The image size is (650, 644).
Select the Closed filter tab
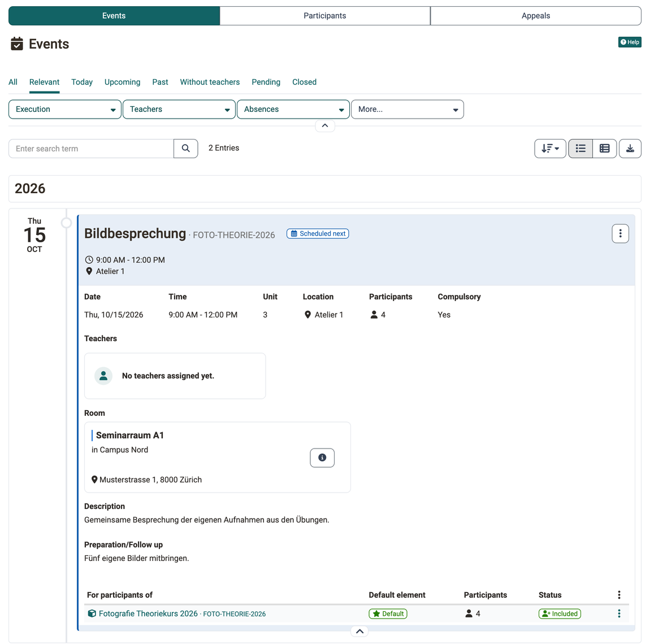pyautogui.click(x=304, y=82)
